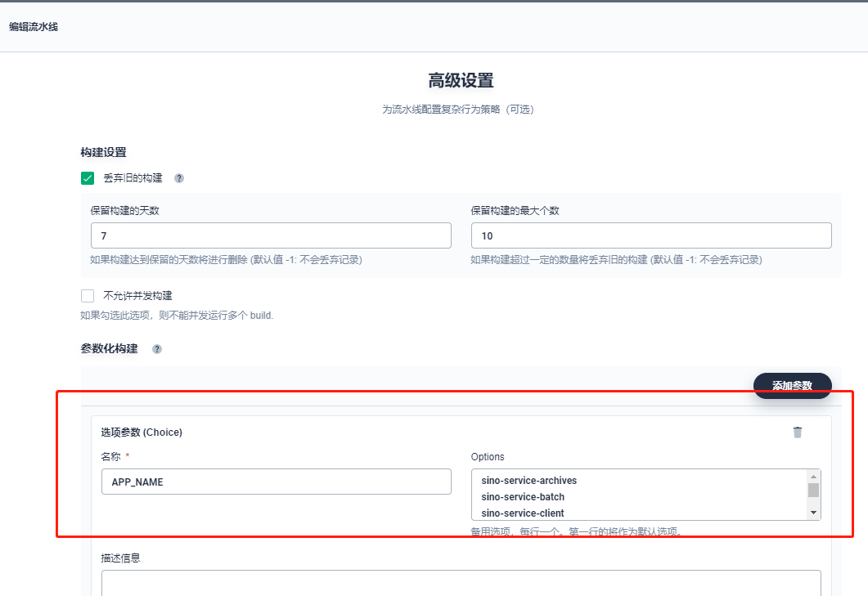Click the 不允许并发构建 label text
The image size is (868, 596).
(x=137, y=296)
